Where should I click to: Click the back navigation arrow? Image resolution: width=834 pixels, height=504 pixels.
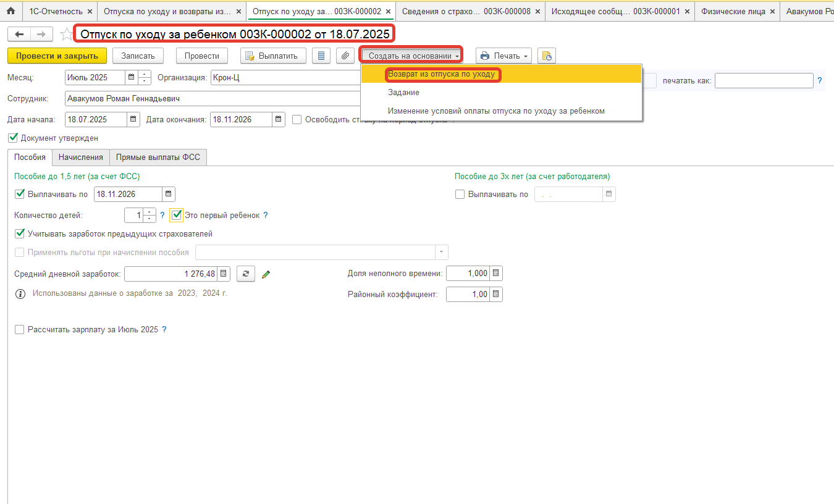tap(20, 35)
